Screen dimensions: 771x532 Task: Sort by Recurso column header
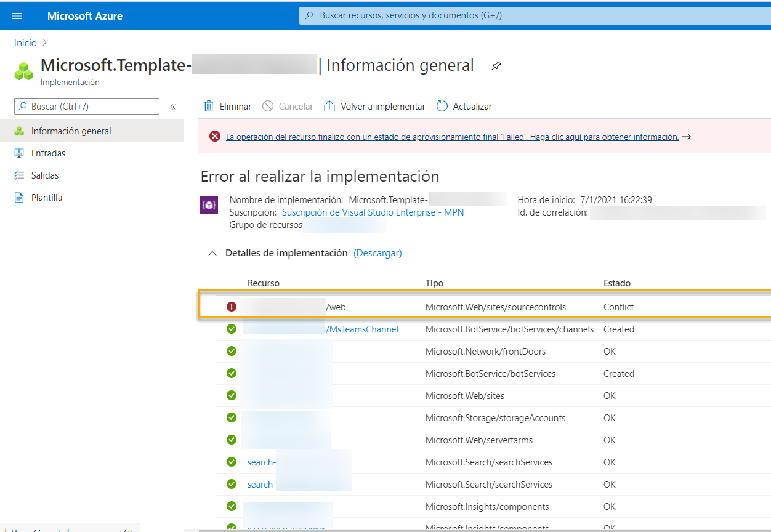tap(264, 283)
